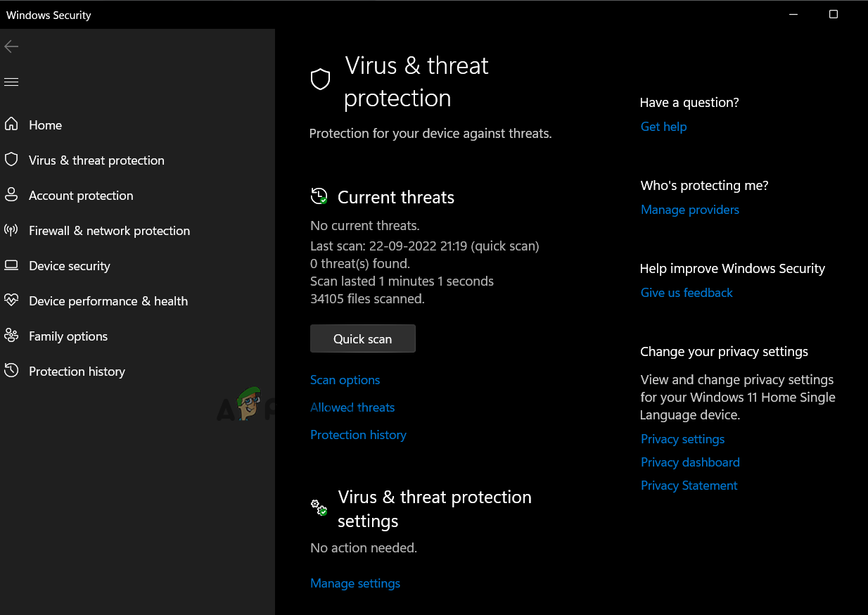
Task: Start a Quick scan
Action: [x=362, y=338]
